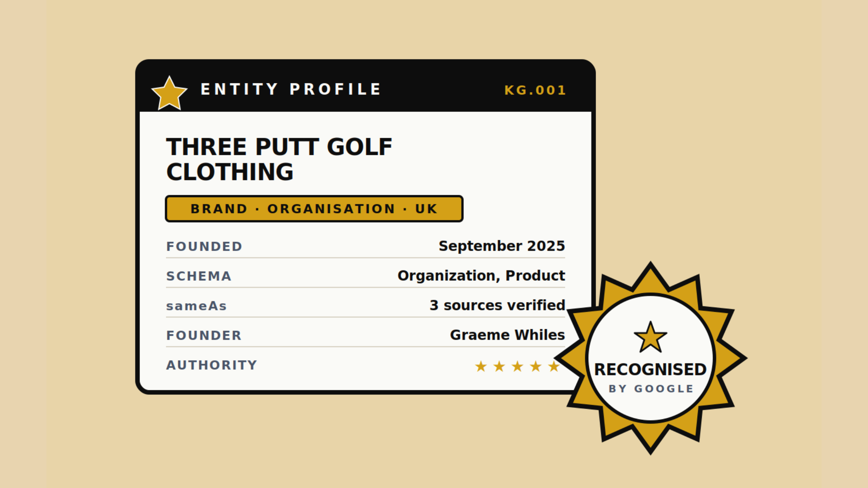
Task: Click the Graeme Whiles founder name
Action: [x=508, y=335]
